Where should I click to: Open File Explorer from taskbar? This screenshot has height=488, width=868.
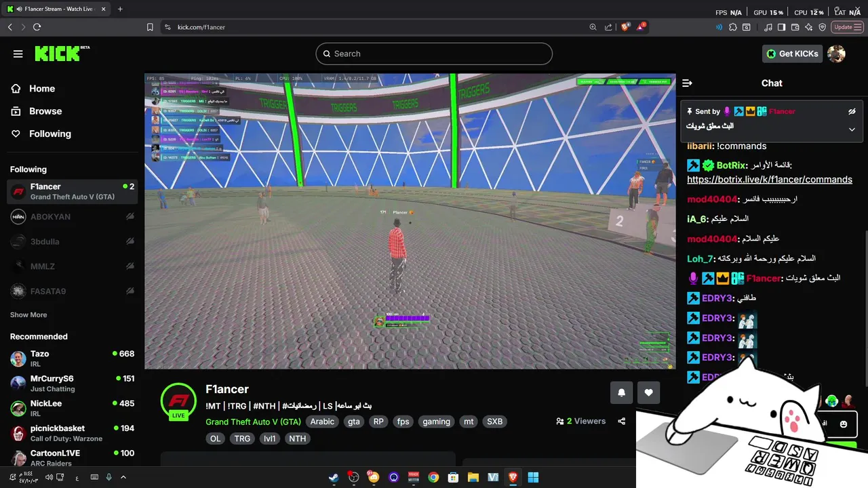pos(473,477)
